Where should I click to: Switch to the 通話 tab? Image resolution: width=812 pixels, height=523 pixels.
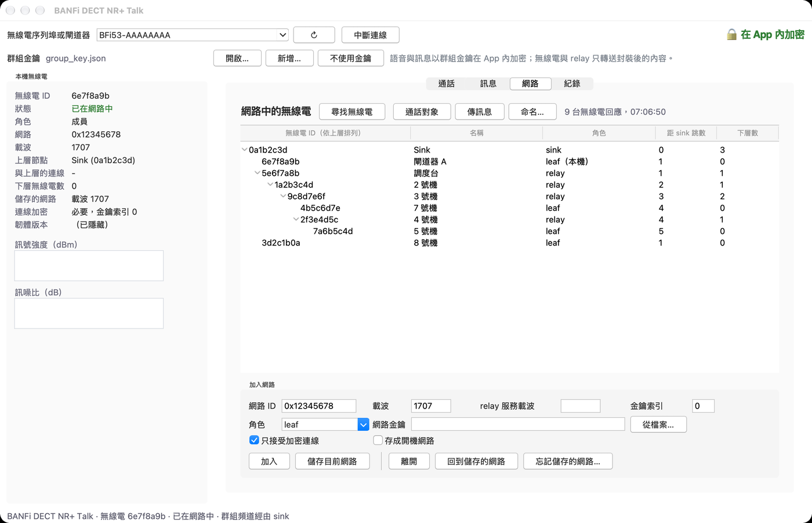pos(447,84)
